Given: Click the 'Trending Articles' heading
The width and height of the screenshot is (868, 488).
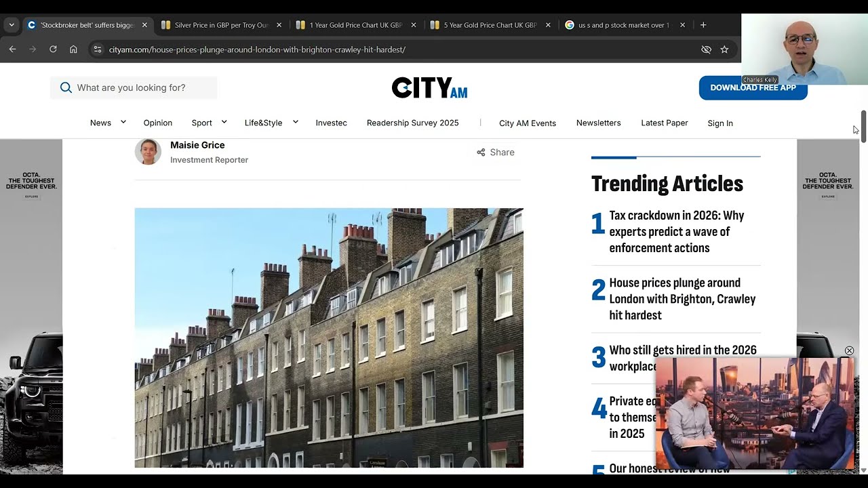Looking at the screenshot, I should [x=667, y=184].
